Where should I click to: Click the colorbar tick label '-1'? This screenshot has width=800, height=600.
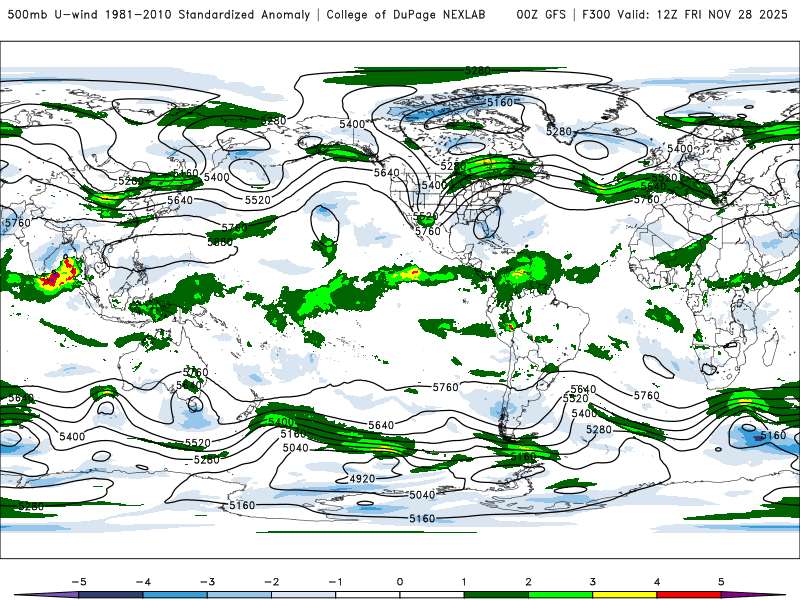click(336, 582)
